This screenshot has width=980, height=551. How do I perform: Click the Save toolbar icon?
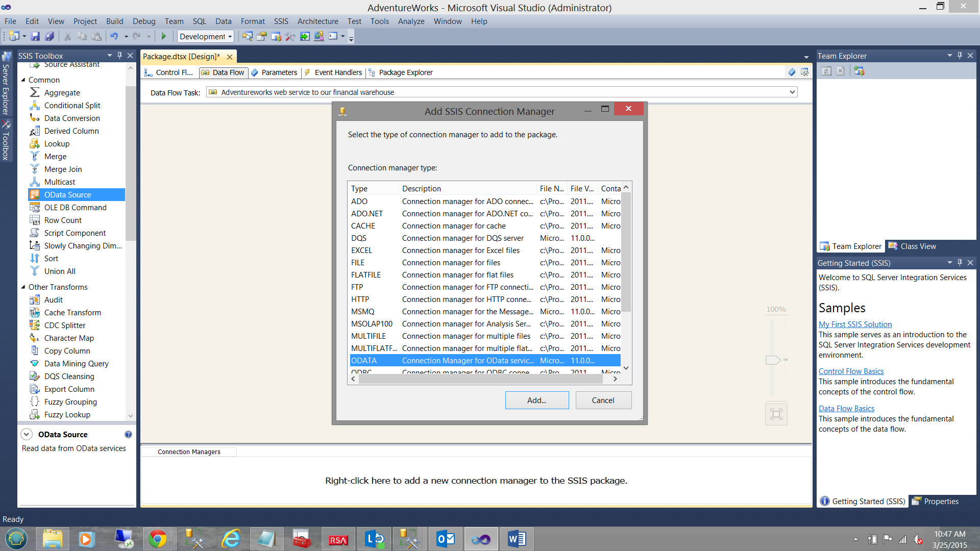[35, 36]
